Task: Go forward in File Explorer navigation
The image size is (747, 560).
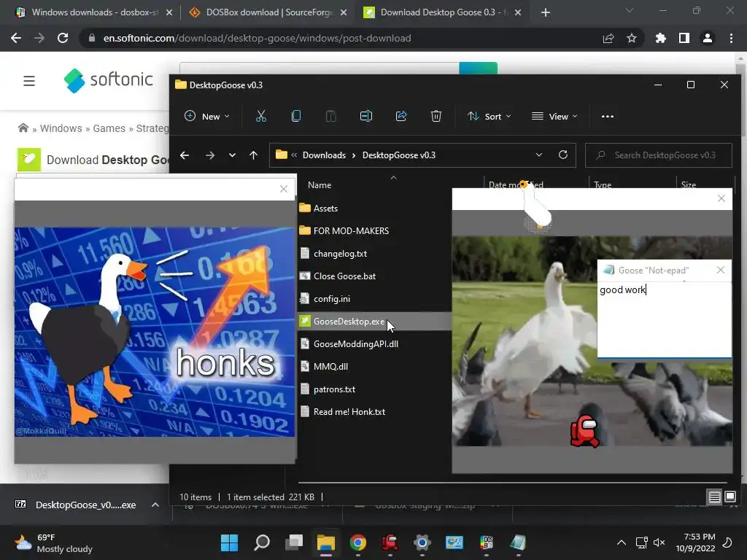Action: 209,155
